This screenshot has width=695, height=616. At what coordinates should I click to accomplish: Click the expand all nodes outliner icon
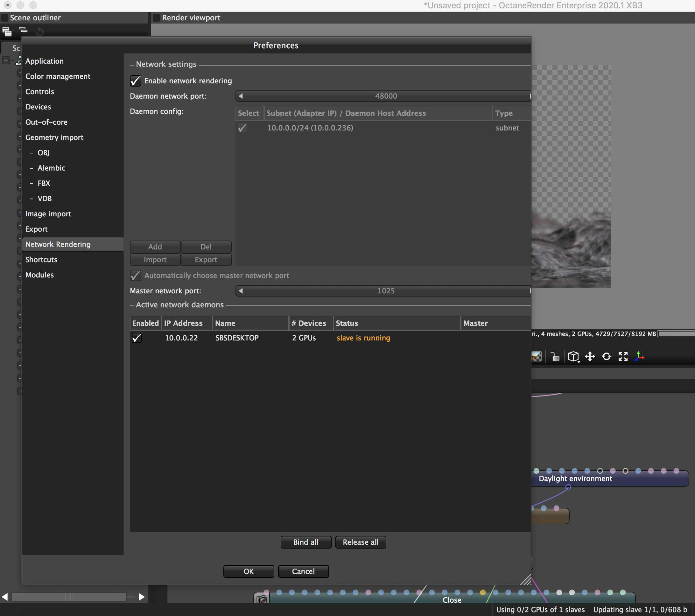coord(7,31)
